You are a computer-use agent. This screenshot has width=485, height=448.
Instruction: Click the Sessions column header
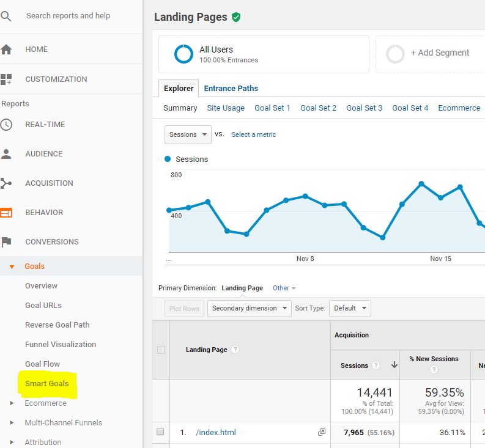(x=354, y=365)
